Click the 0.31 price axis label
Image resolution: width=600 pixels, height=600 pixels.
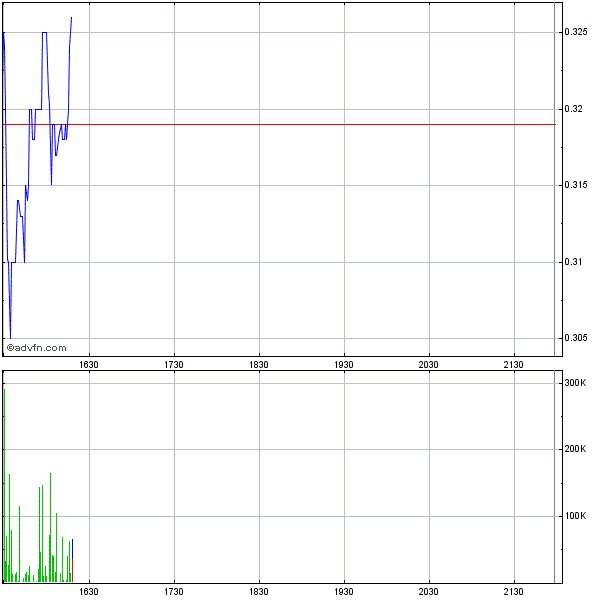[x=573, y=262]
